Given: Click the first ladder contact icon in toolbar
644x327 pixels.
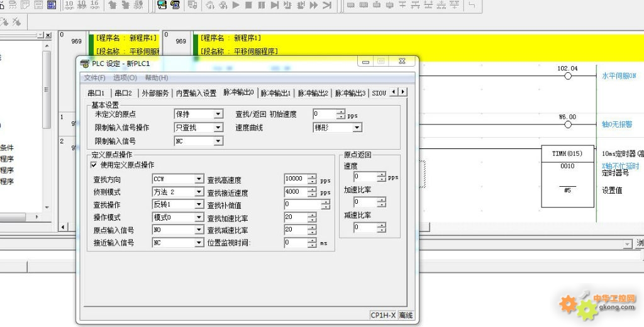Looking at the screenshot, I should (x=351, y=5).
